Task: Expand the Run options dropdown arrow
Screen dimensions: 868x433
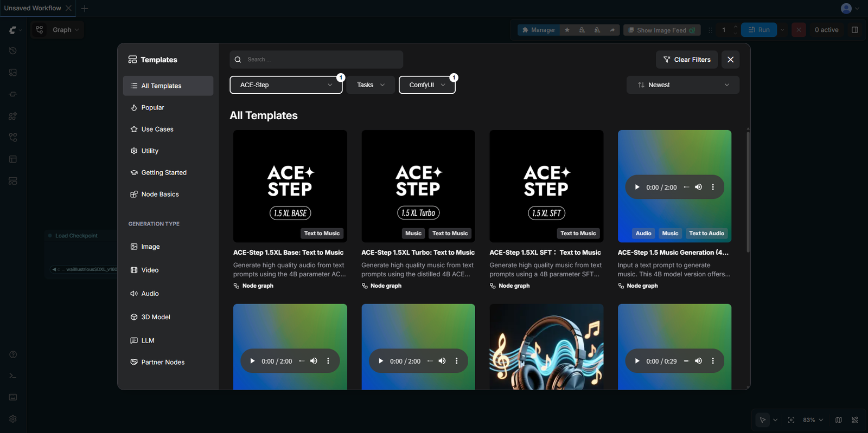Action: tap(782, 30)
